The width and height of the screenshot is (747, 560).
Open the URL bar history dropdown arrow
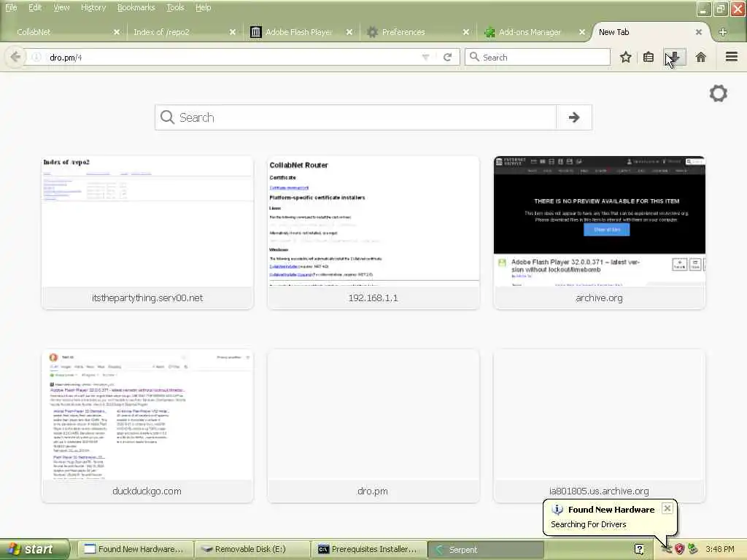pyautogui.click(x=425, y=57)
